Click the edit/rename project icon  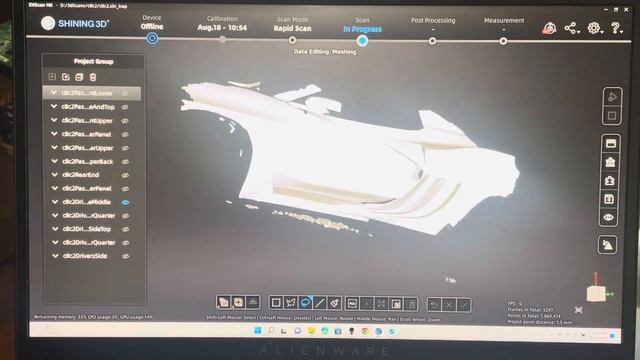(x=66, y=77)
